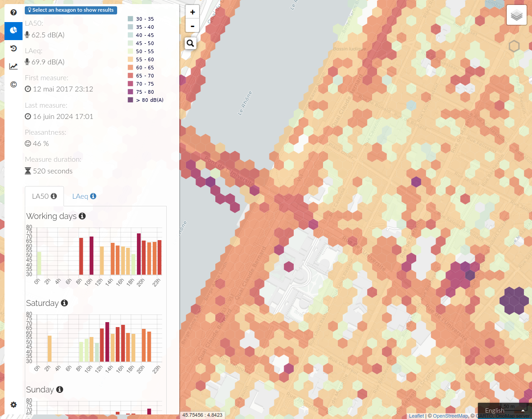The width and height of the screenshot is (532, 419).
Task: Click the map coordinates 45.75456 : 4.8423
Action: pyautogui.click(x=202, y=415)
